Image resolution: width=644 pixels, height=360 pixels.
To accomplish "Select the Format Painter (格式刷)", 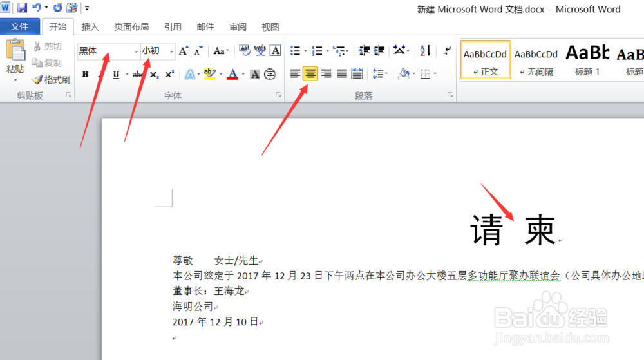I will (52, 80).
